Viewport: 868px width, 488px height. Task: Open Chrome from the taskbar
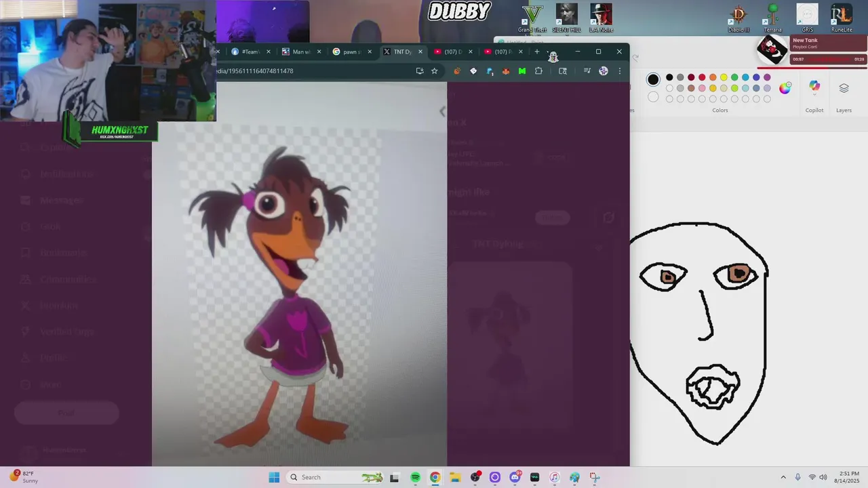[x=435, y=477]
